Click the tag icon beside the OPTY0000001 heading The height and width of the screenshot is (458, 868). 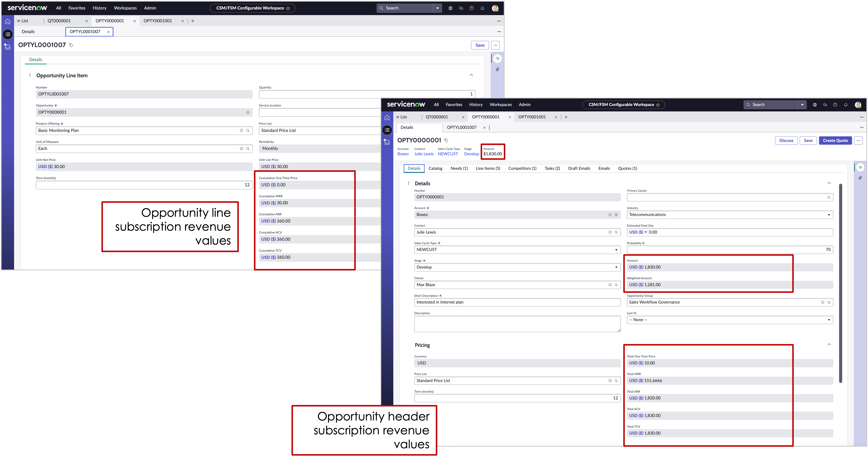[446, 141]
